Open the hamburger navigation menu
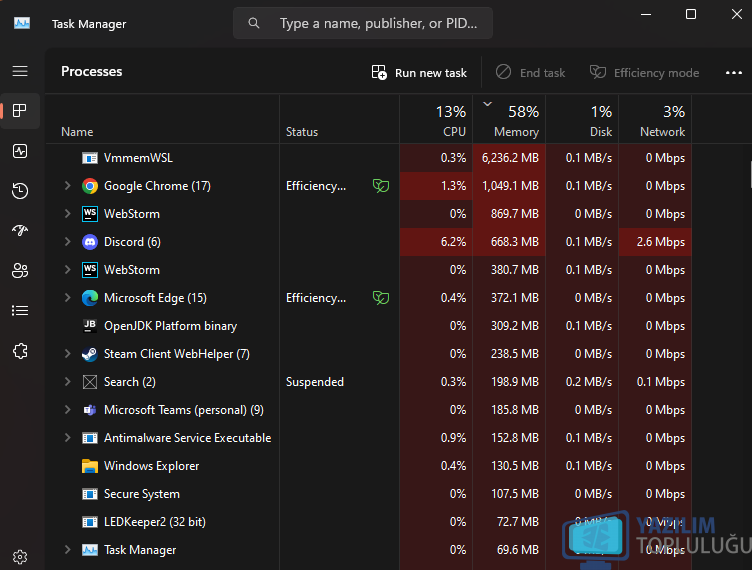 (20, 71)
